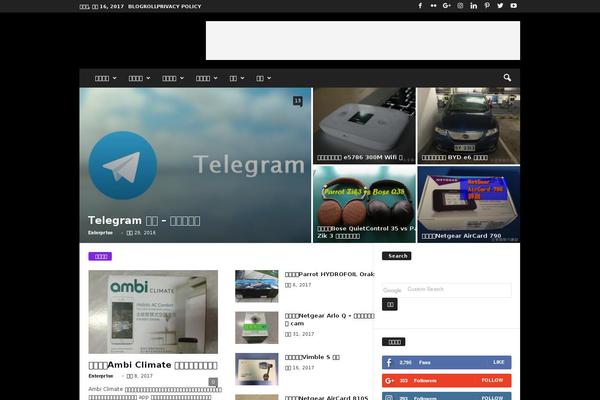Open the Flickr icon in top bar
Image resolution: width=600 pixels, height=400 pixels.
tap(433, 6)
